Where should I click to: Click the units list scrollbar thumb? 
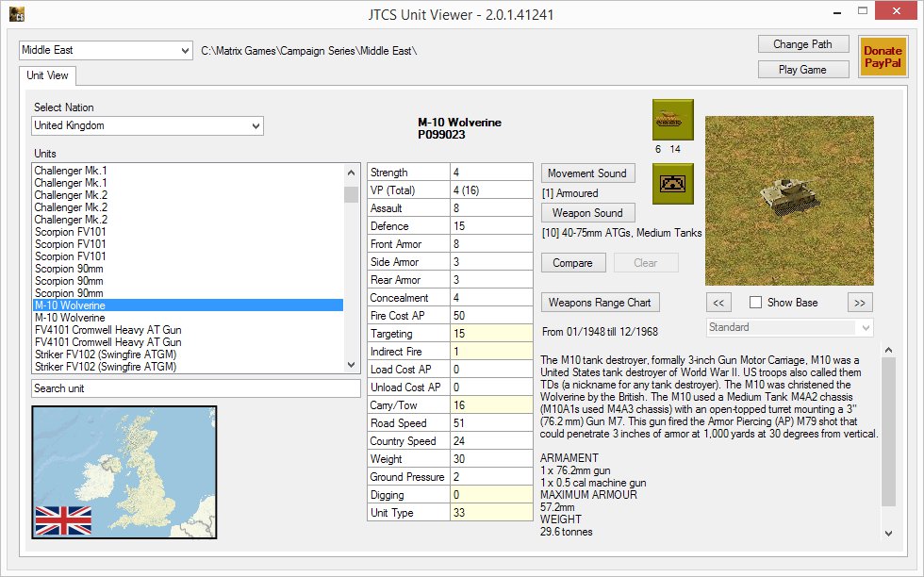(351, 194)
